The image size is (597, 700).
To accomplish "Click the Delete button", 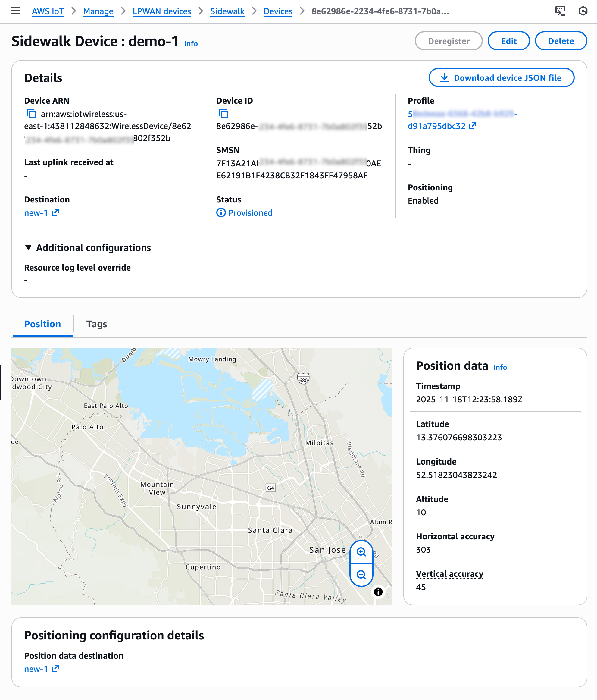I will coord(561,41).
